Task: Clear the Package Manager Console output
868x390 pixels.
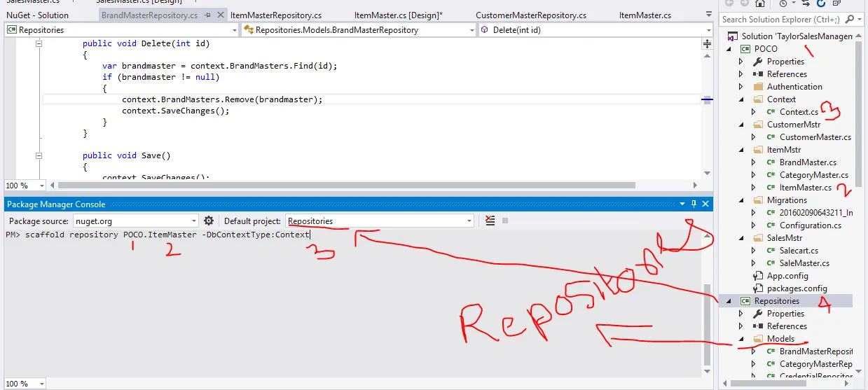Action: (x=490, y=221)
